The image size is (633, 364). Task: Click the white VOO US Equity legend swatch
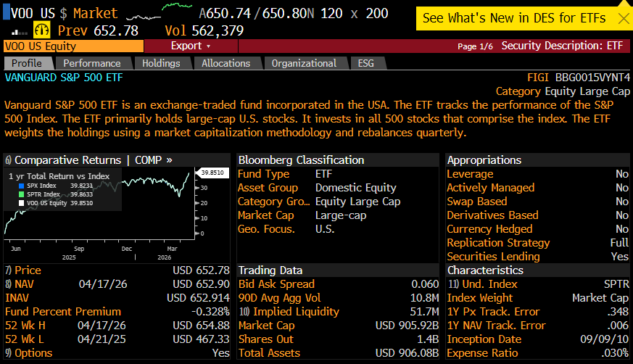click(x=22, y=203)
